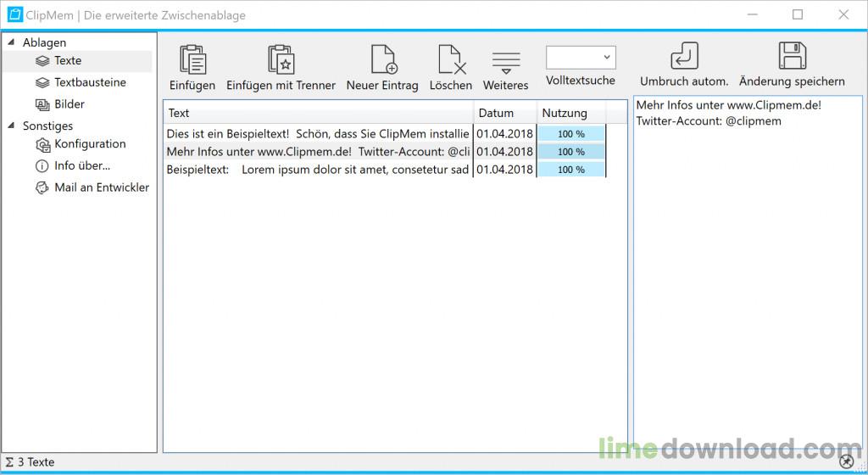Click usage bar of Beispieltext Lorem ipsum row
This screenshot has height=475, width=868.
(x=571, y=170)
